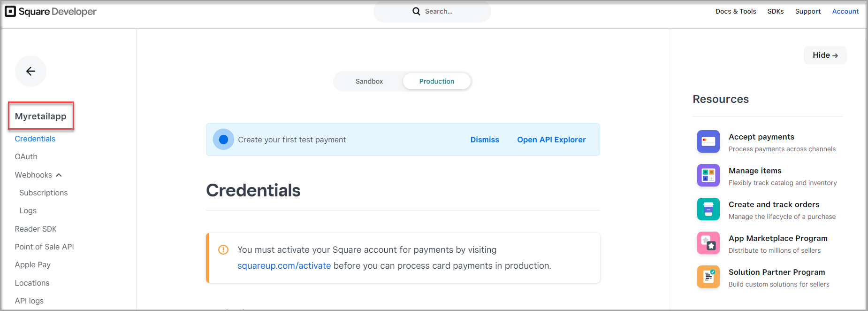This screenshot has width=868, height=311.
Task: Click the Accept payments card icon
Action: tap(708, 141)
